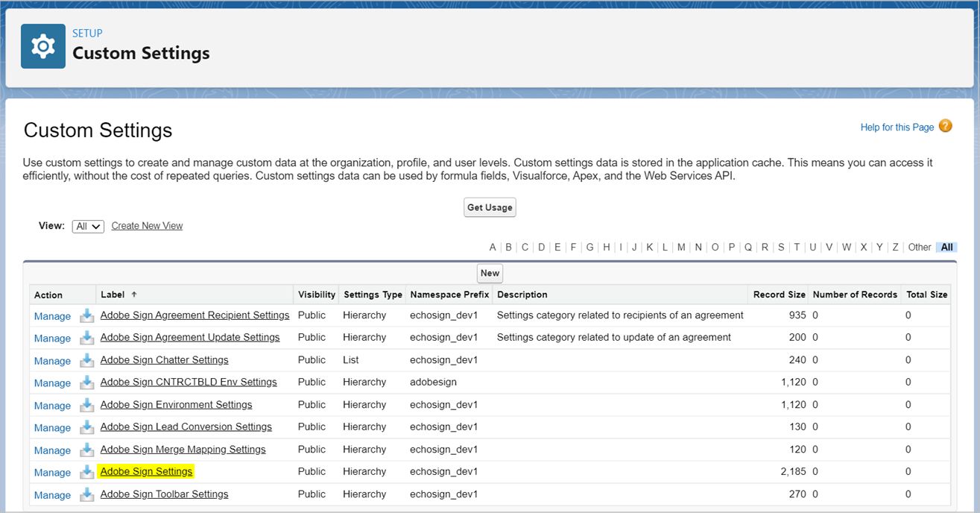Image resolution: width=980 pixels, height=513 pixels.
Task: Filter list by letter H
Action: 607,248
